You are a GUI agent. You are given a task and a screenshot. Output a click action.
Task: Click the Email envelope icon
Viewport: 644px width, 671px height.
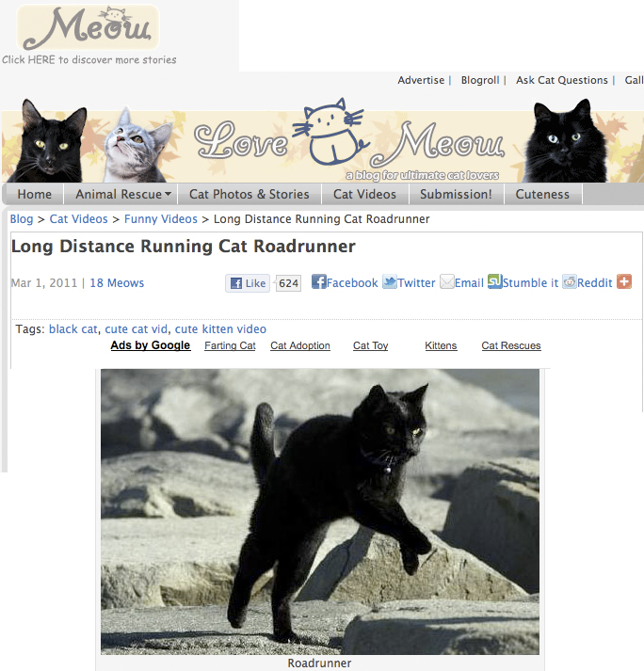447,282
